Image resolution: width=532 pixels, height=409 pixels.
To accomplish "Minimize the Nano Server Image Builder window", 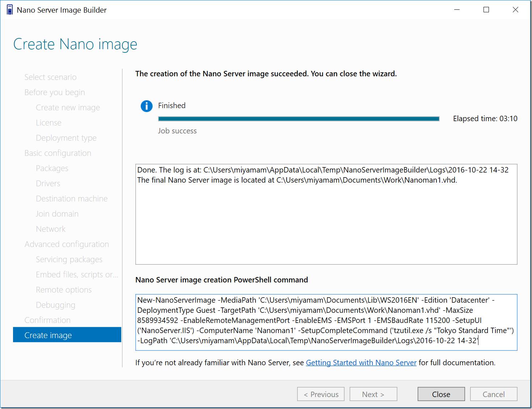I will click(x=457, y=10).
